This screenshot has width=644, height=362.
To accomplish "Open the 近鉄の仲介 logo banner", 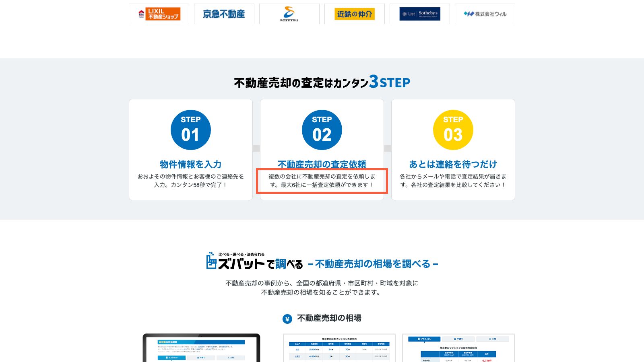I will point(355,14).
